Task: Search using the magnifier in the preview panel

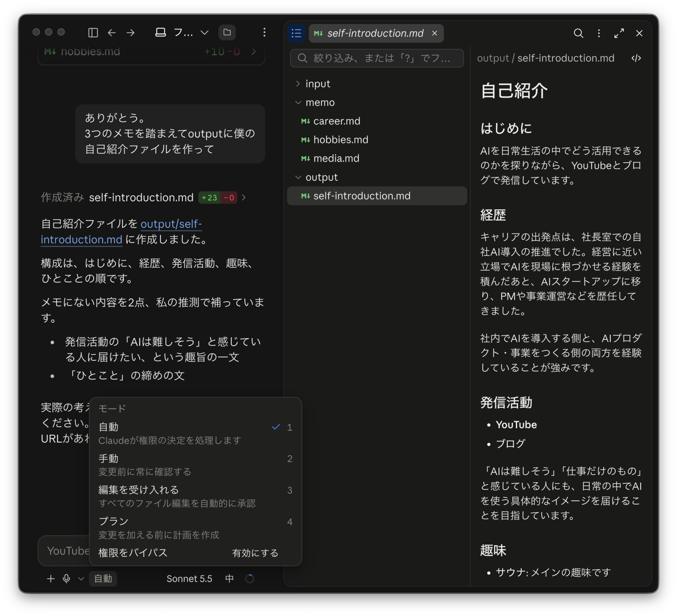Action: [x=578, y=33]
